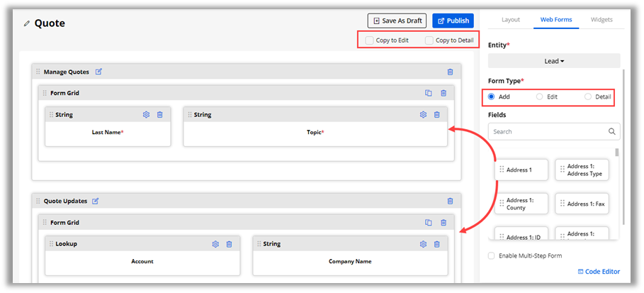Open settings for Last Name field
The image size is (644, 293).
146,115
